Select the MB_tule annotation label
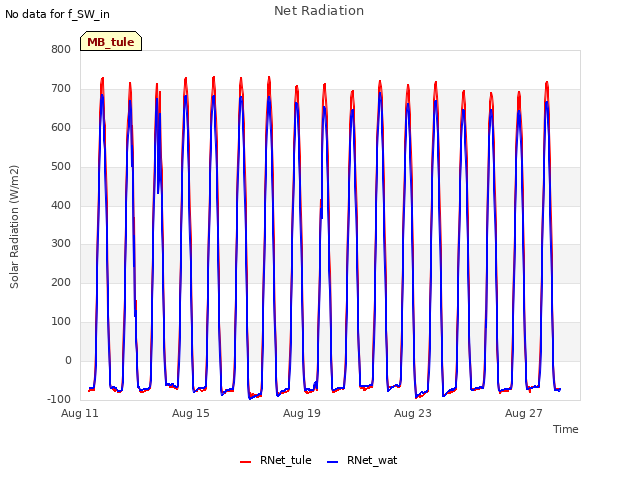Screen dimensions: 640x480 click(x=111, y=42)
